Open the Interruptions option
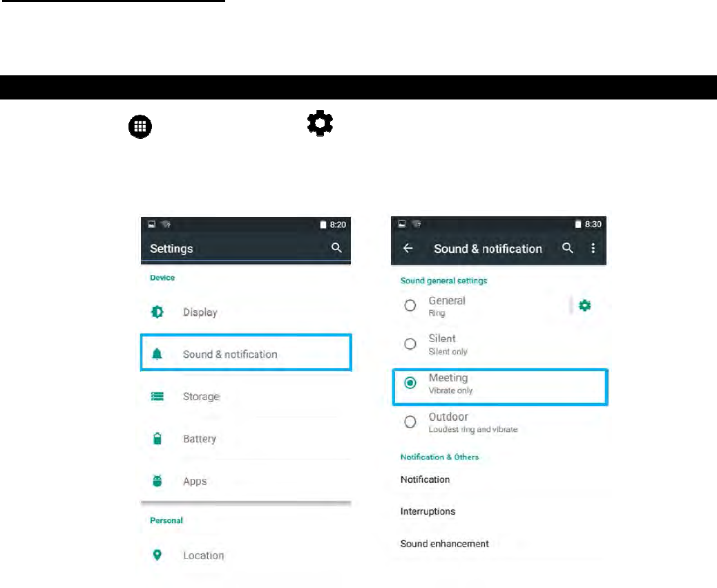717x588 pixels. pos(499,511)
